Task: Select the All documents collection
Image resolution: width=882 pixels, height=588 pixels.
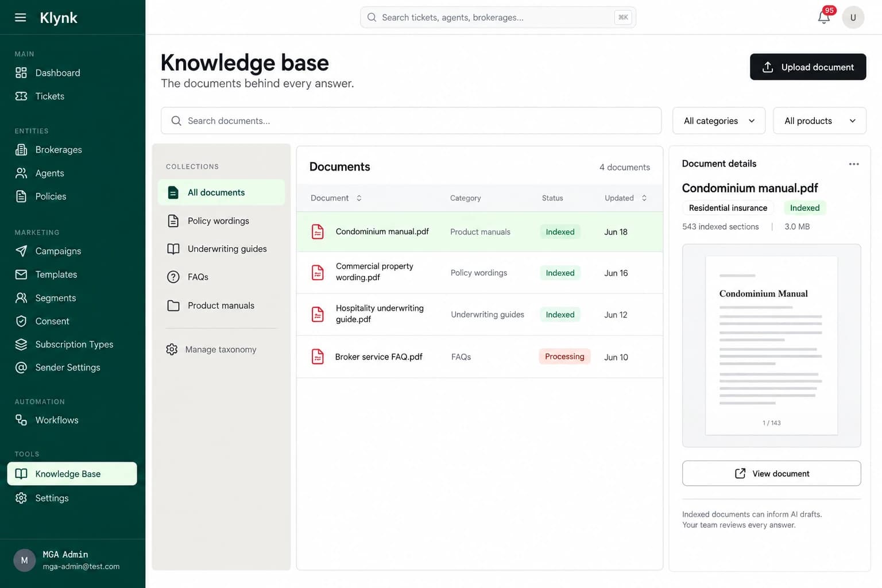Action: click(x=221, y=192)
